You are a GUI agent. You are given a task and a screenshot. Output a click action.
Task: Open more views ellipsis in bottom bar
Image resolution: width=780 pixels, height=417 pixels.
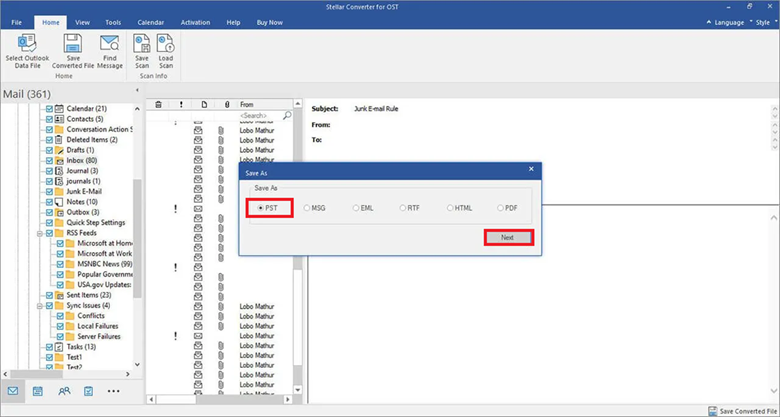[x=113, y=391]
